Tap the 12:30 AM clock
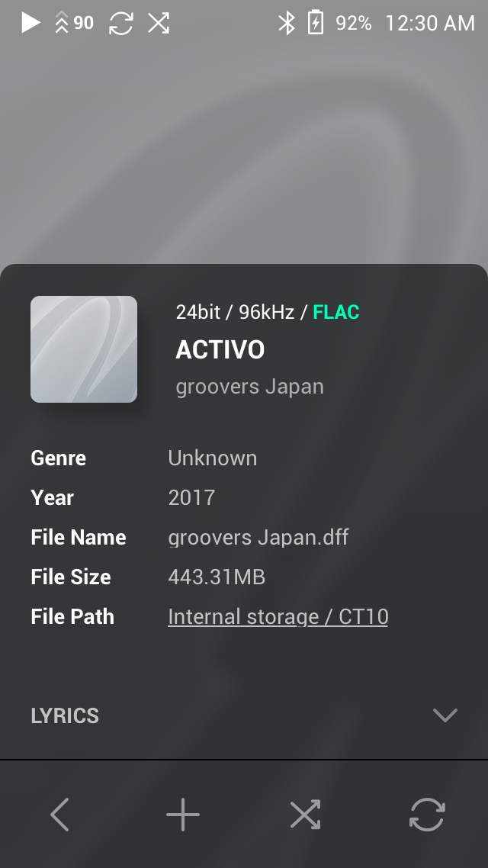 [x=430, y=23]
